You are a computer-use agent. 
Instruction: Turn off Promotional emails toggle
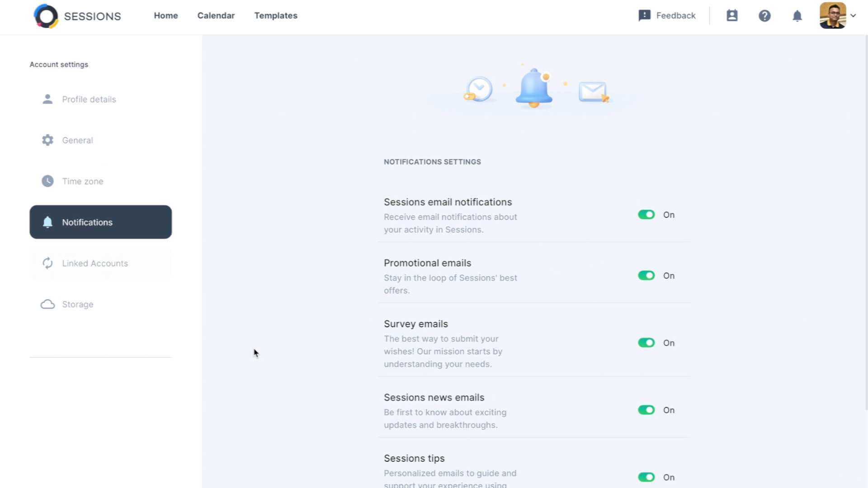tap(646, 276)
